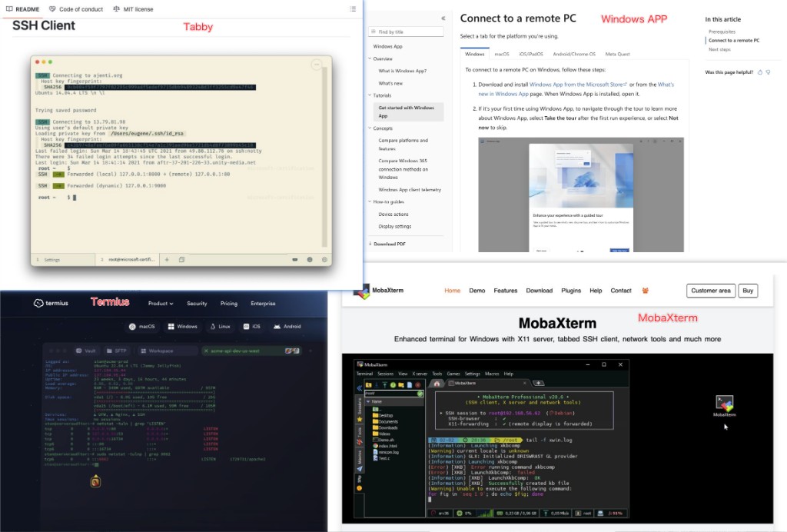Image resolution: width=787 pixels, height=532 pixels.
Task: Open What's new sidebar entry
Action: [x=390, y=83]
